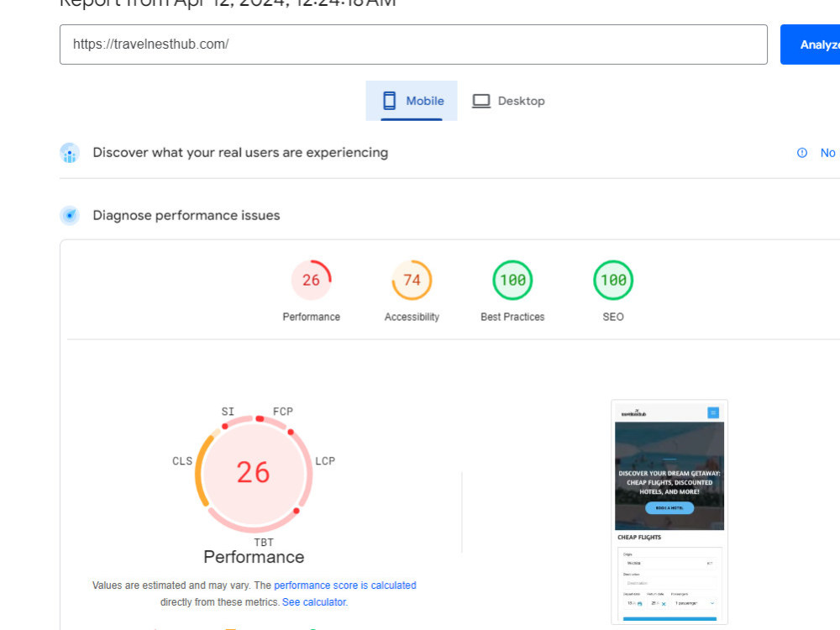The image size is (840, 630).
Task: Click the TBT metric label on gauge
Action: [x=264, y=542]
